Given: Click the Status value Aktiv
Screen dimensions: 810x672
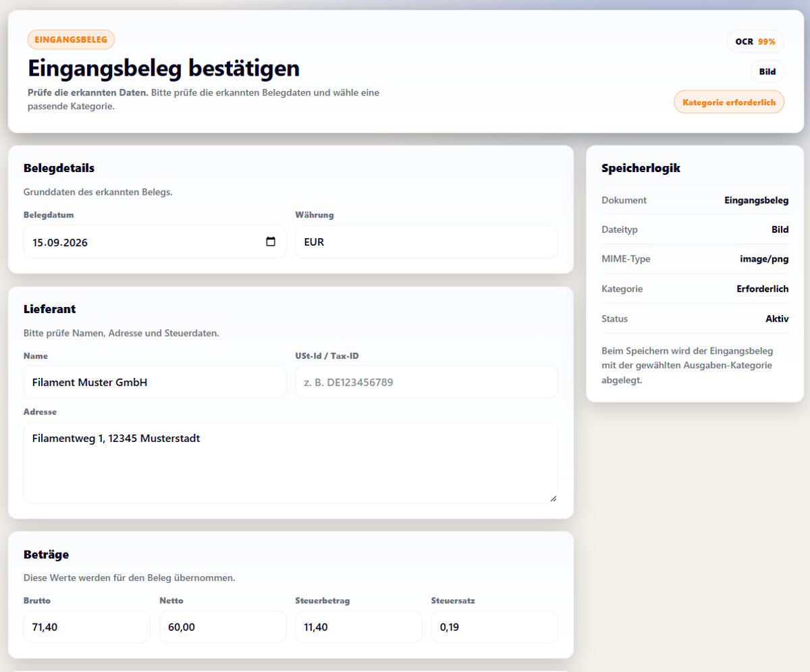Looking at the screenshot, I should (777, 318).
